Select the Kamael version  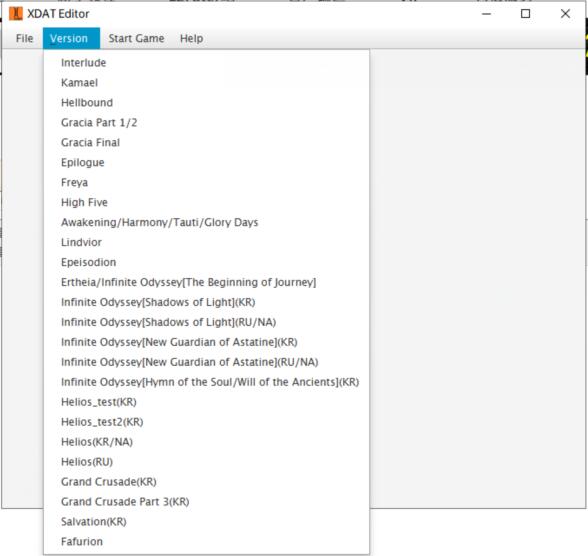206,82
